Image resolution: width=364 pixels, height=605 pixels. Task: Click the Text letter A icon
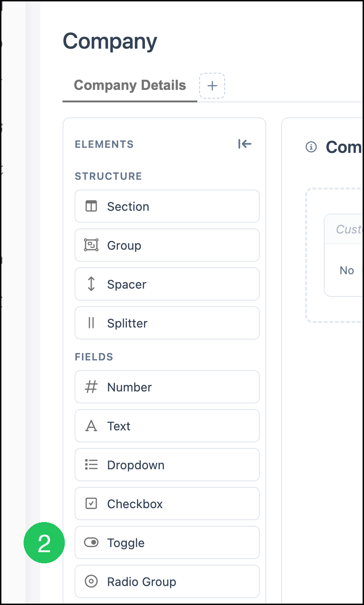coord(91,426)
